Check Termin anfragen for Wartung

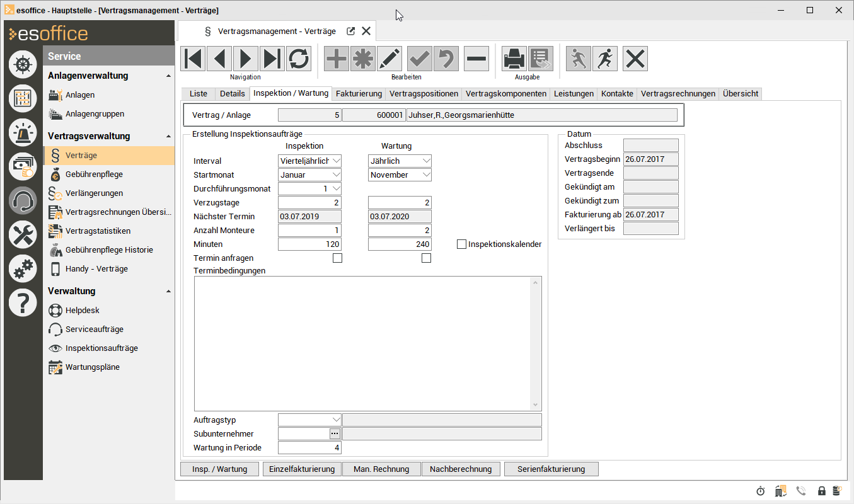tap(426, 258)
